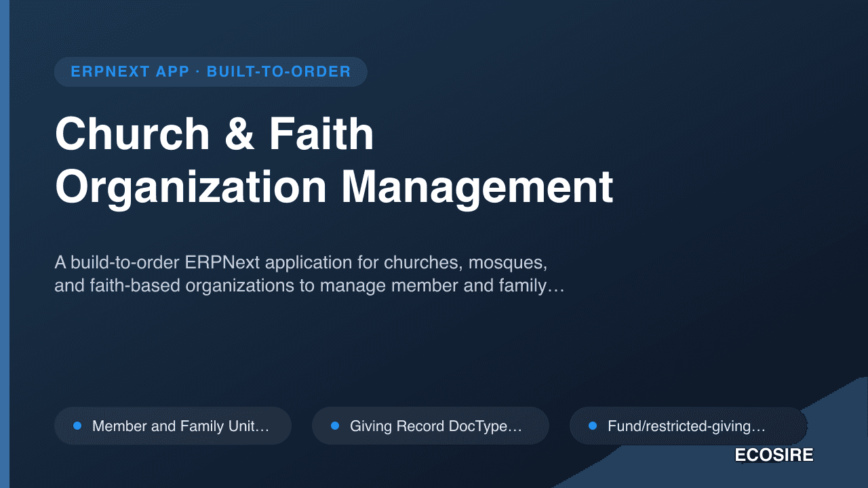
Task: Select the 'Member and Family Unit…' pill
Action: coord(173,426)
